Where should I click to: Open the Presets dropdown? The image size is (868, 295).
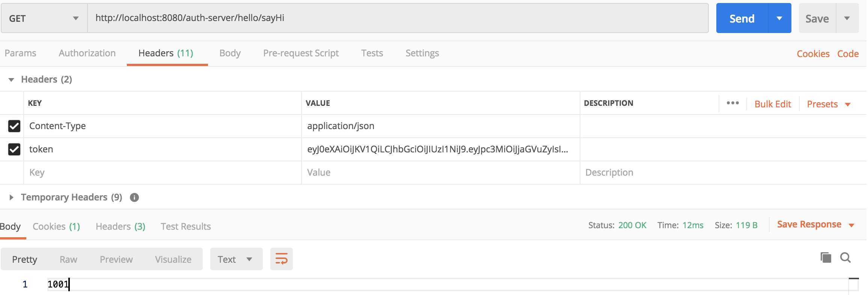point(829,104)
